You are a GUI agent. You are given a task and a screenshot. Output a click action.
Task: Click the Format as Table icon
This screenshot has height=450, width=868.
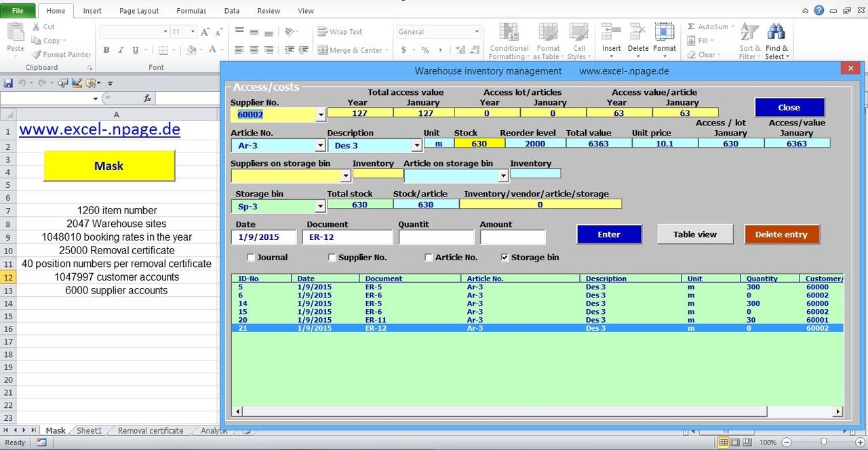click(548, 33)
